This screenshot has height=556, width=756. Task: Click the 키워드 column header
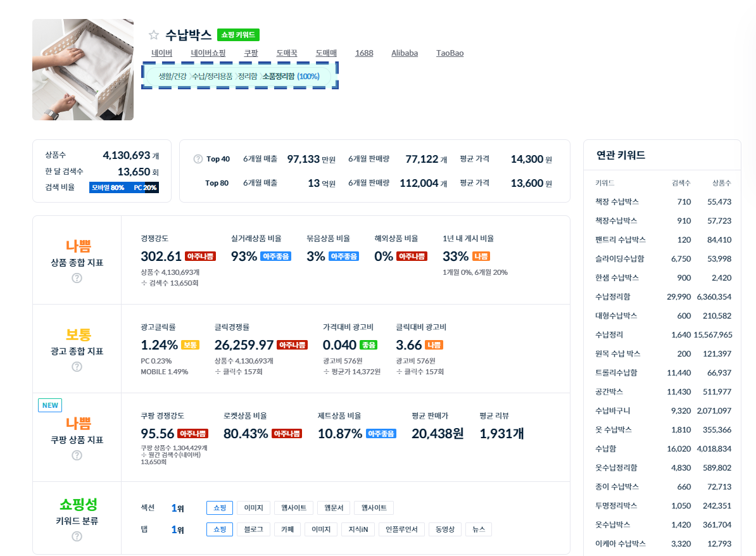tap(605, 183)
